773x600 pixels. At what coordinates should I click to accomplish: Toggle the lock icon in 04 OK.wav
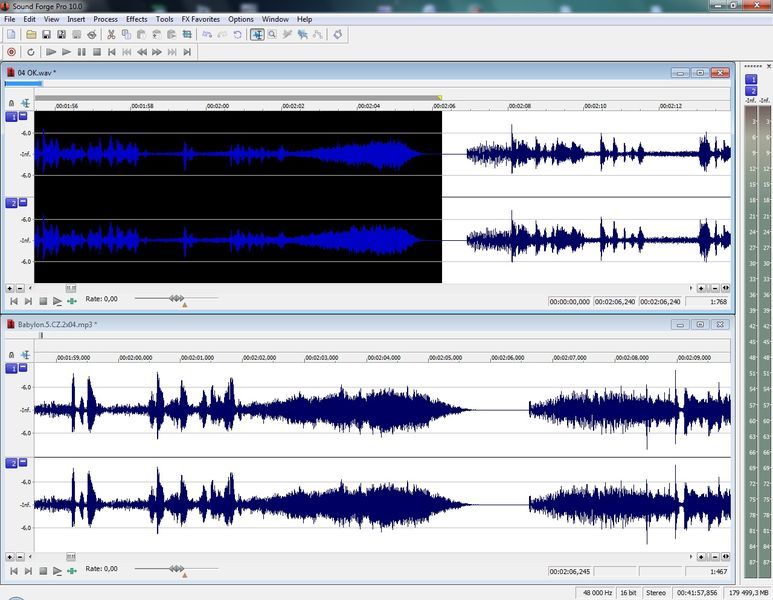click(x=11, y=103)
